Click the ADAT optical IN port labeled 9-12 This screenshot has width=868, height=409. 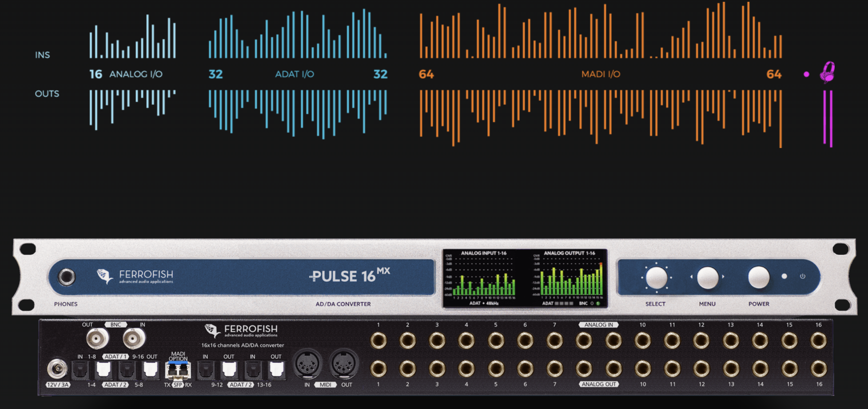pyautogui.click(x=206, y=370)
